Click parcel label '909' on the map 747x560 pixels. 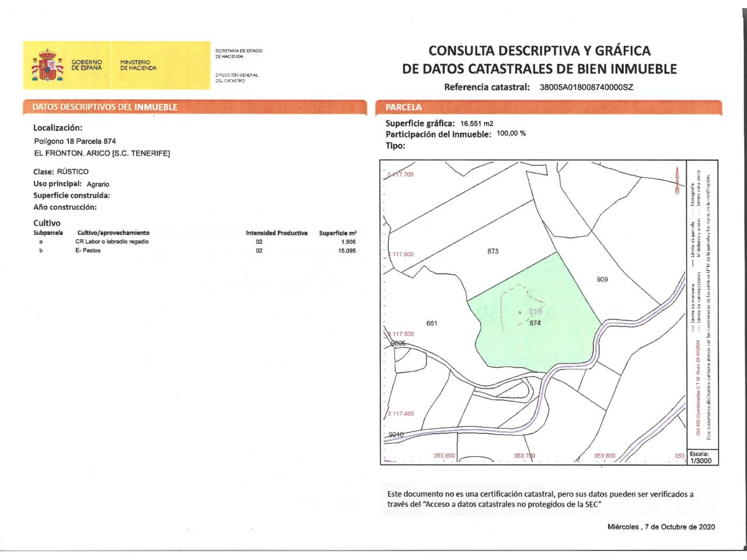tap(602, 279)
